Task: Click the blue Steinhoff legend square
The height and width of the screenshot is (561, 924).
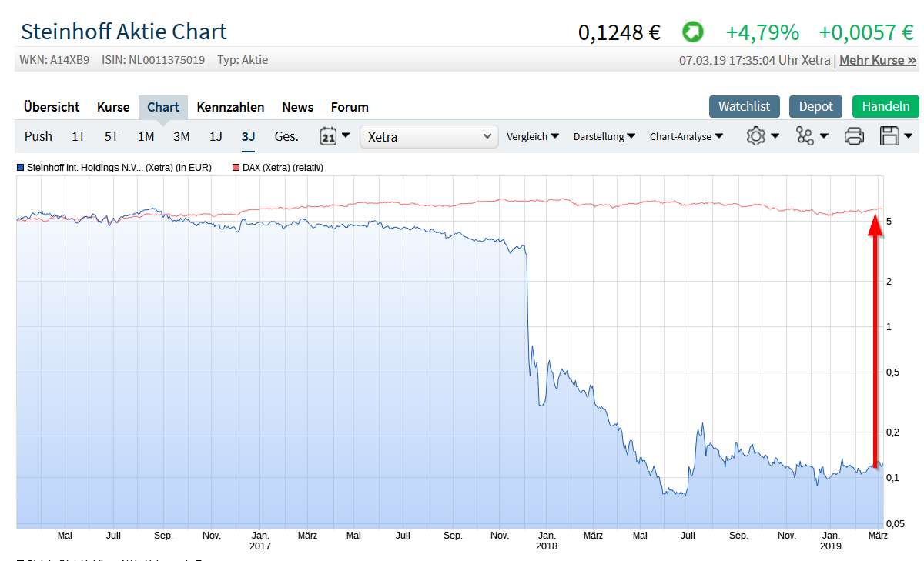Action: (21, 167)
